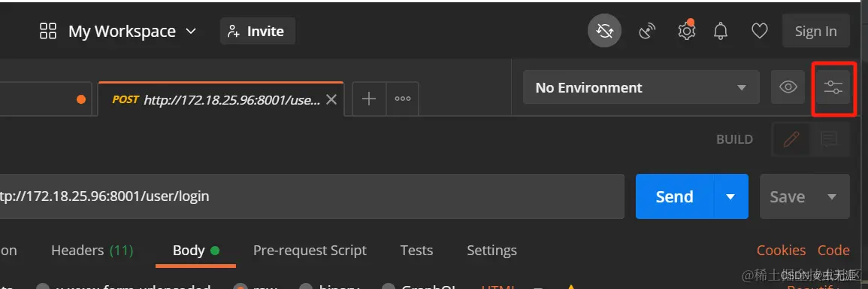The image size is (868, 289).
Task: Click the Sign In button
Action: pyautogui.click(x=816, y=32)
